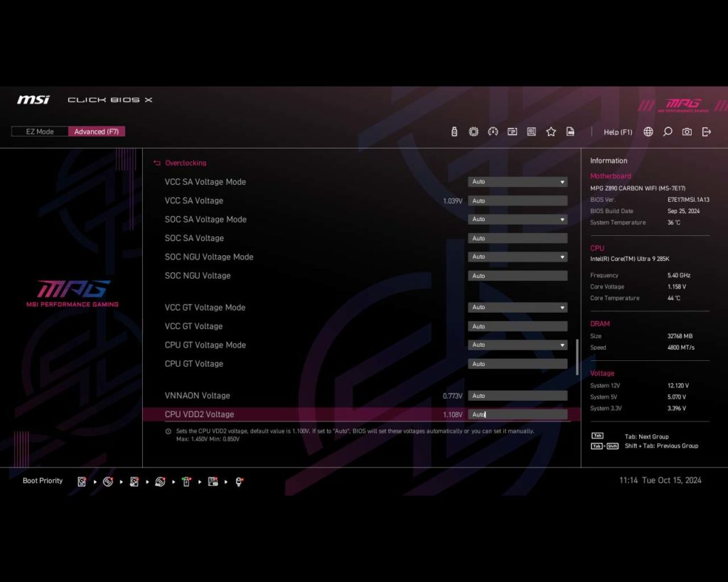
Task: Click the VCC SA Voltage input field
Action: click(x=518, y=201)
